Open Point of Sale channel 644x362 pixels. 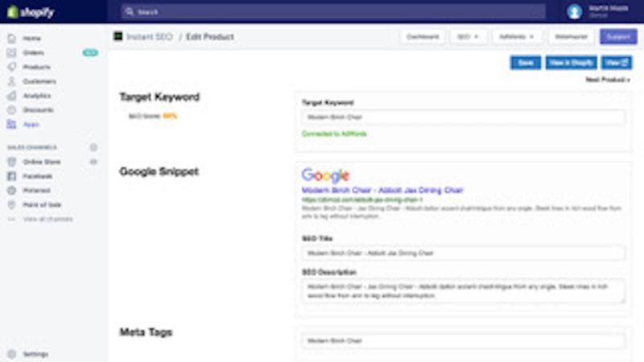[42, 204]
